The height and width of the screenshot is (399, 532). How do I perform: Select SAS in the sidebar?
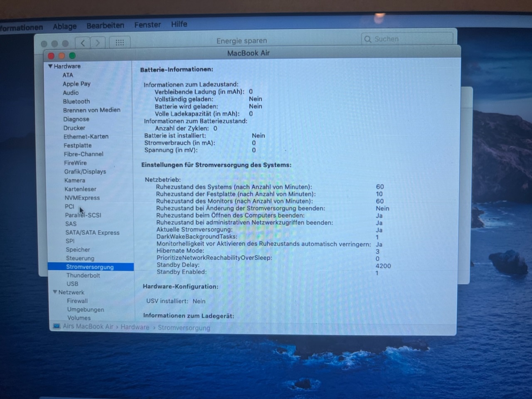point(71,224)
